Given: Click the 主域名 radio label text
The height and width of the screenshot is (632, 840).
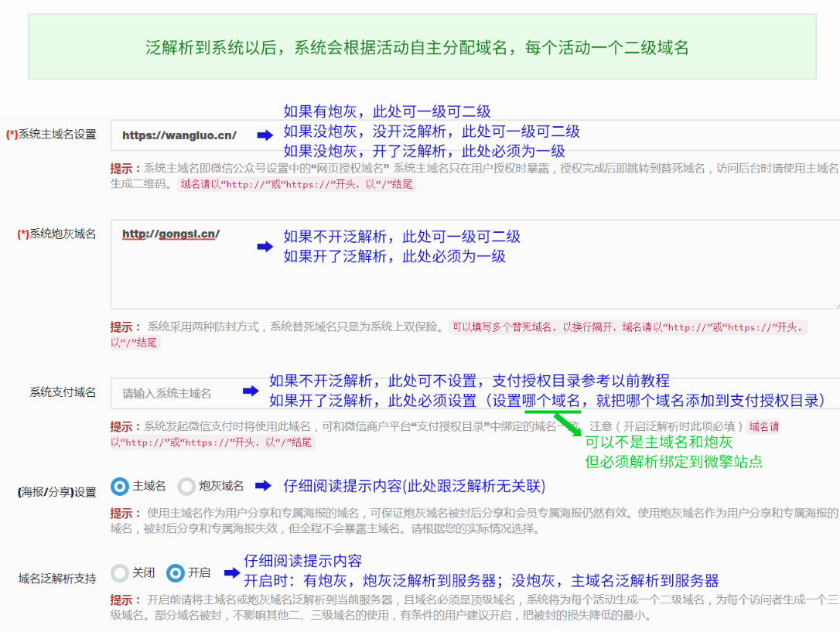Looking at the screenshot, I should (149, 487).
